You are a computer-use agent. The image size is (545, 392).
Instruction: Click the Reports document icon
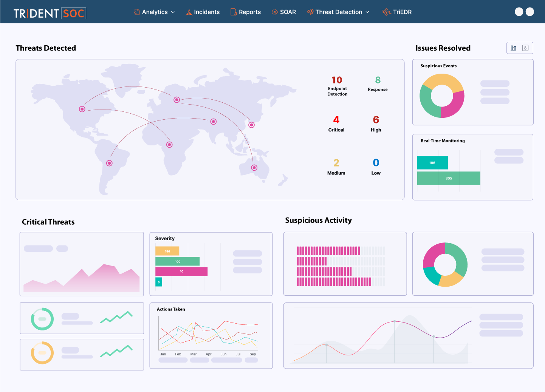point(234,12)
